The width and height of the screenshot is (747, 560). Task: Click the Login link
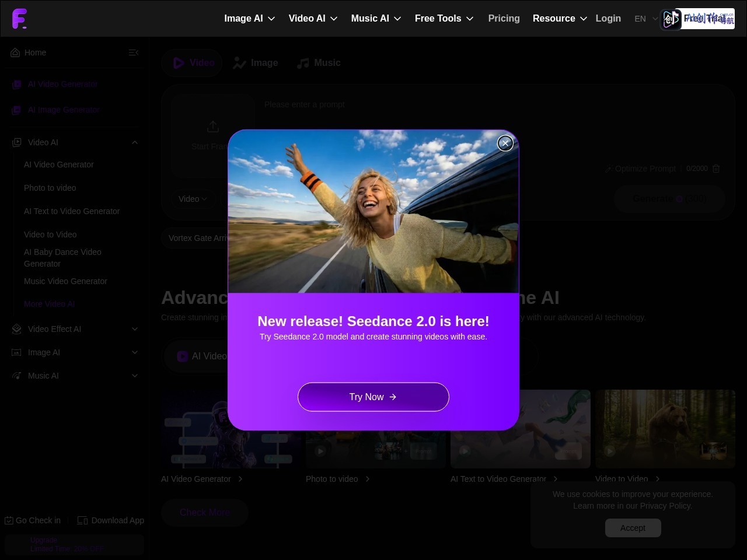pos(608,19)
